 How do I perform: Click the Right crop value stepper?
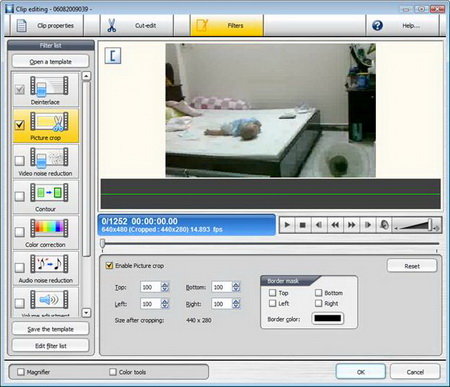[x=236, y=304]
